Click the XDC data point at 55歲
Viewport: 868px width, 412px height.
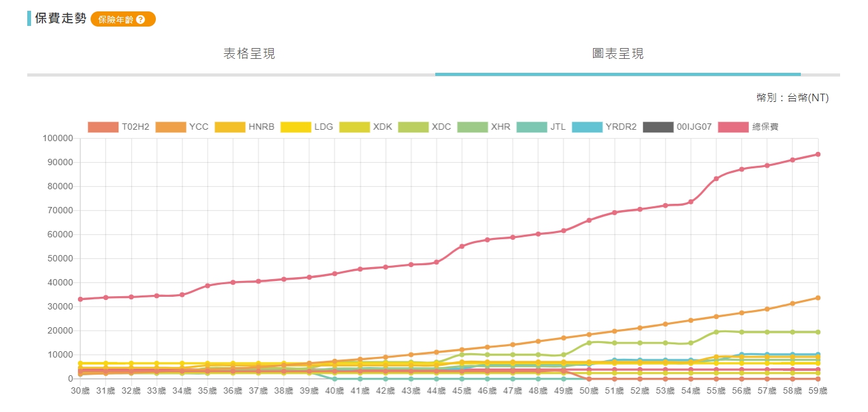(x=716, y=332)
